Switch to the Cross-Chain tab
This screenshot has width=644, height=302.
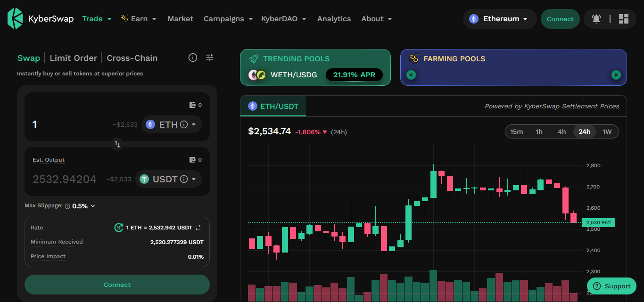[132, 58]
